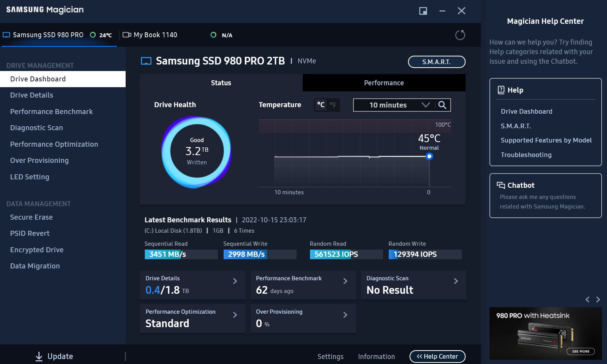
Task: Click the green status circle next to N/A
Action: point(214,35)
